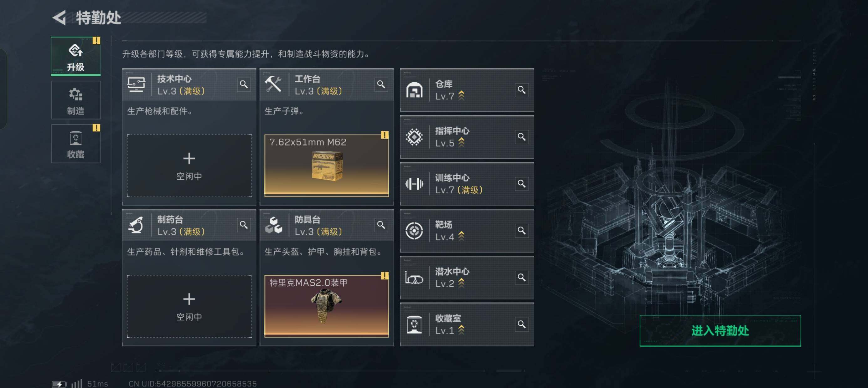
Task: Click the 制药台 magnifier icon
Action: (244, 225)
